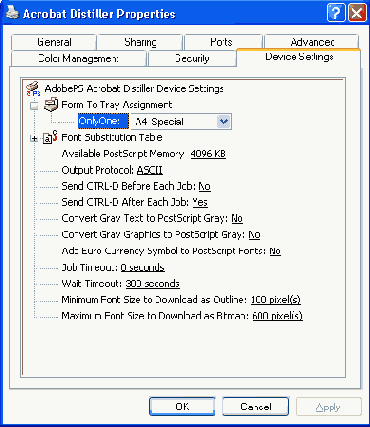370x427 pixels.
Task: Select Form To Tray Assignment label
Action: coord(117,105)
